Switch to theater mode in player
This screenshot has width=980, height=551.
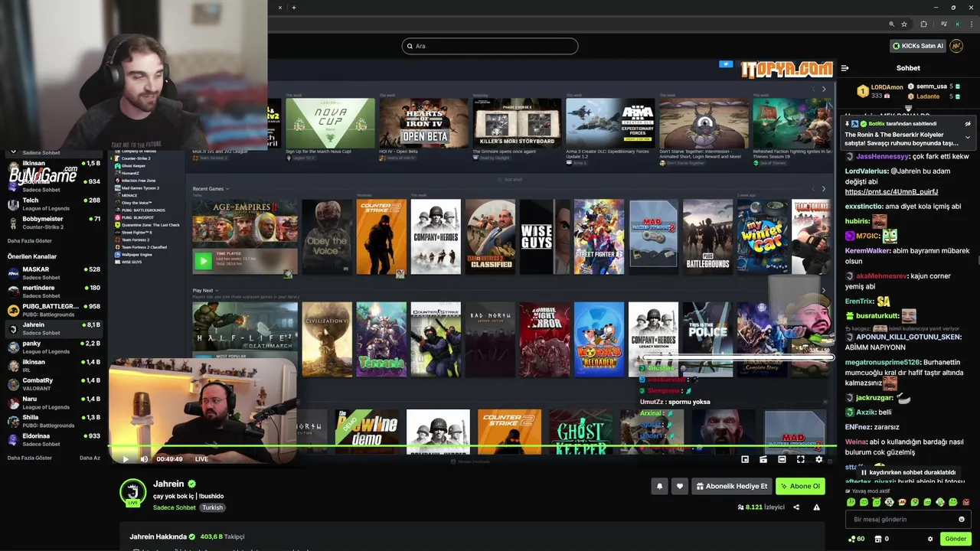click(782, 459)
